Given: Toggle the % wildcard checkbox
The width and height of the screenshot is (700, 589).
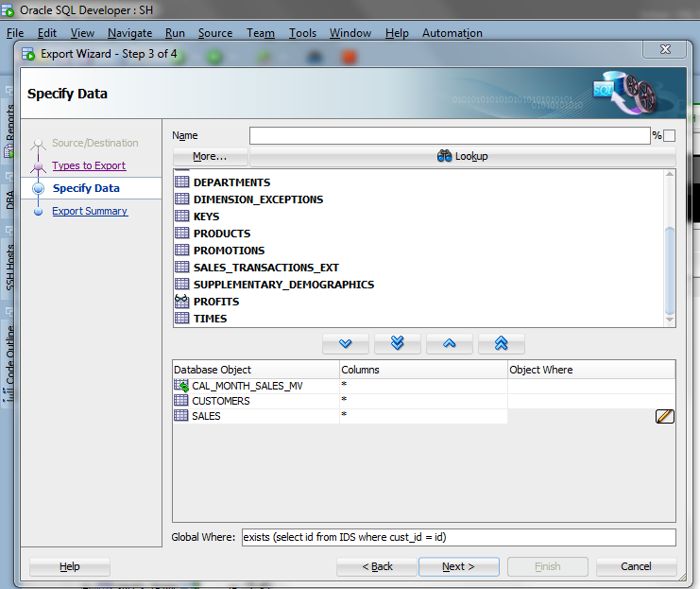Looking at the screenshot, I should point(669,135).
